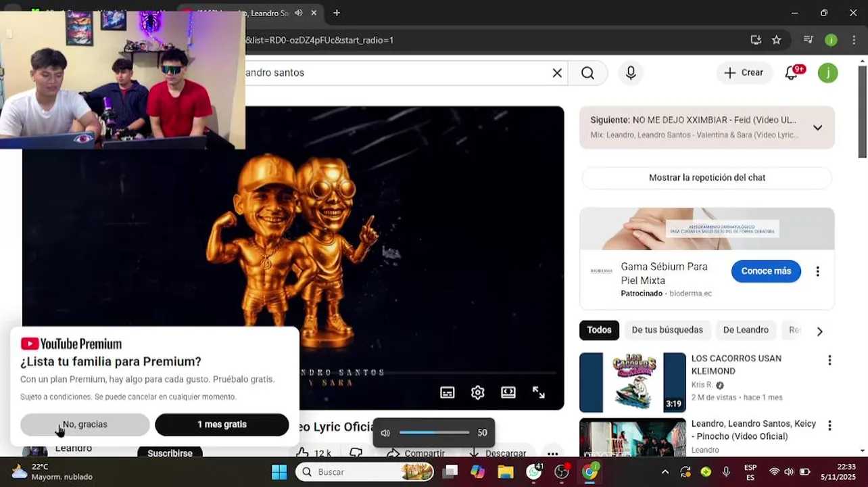This screenshot has width=868, height=487.
Task: Open WhatsApp from the taskbar
Action: tap(534, 471)
